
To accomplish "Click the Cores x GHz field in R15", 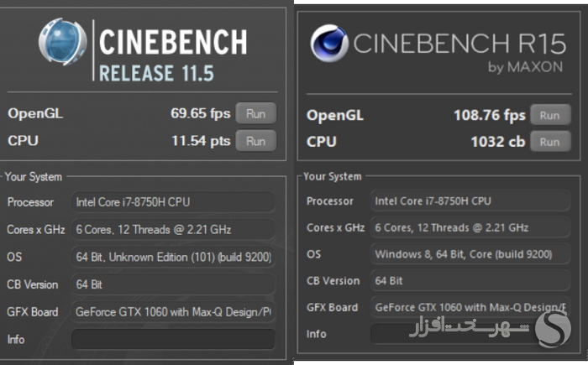I will coord(470,227).
